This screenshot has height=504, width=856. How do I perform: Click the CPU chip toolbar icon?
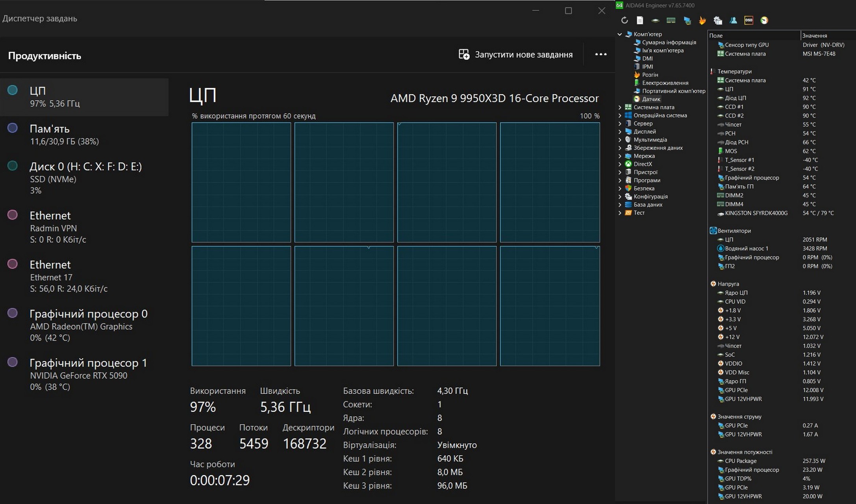pyautogui.click(x=656, y=20)
